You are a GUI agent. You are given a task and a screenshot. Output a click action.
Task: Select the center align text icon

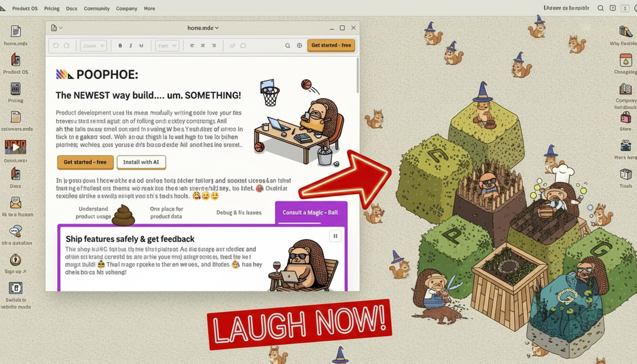[203, 45]
